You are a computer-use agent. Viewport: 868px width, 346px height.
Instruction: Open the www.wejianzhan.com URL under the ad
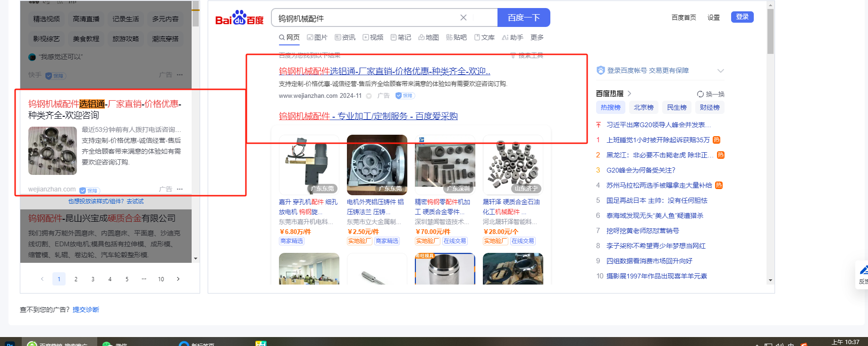308,95
